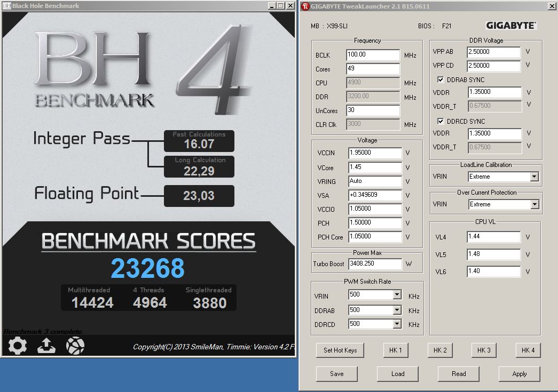
Task: Click the globe website icon
Action: click(75, 346)
